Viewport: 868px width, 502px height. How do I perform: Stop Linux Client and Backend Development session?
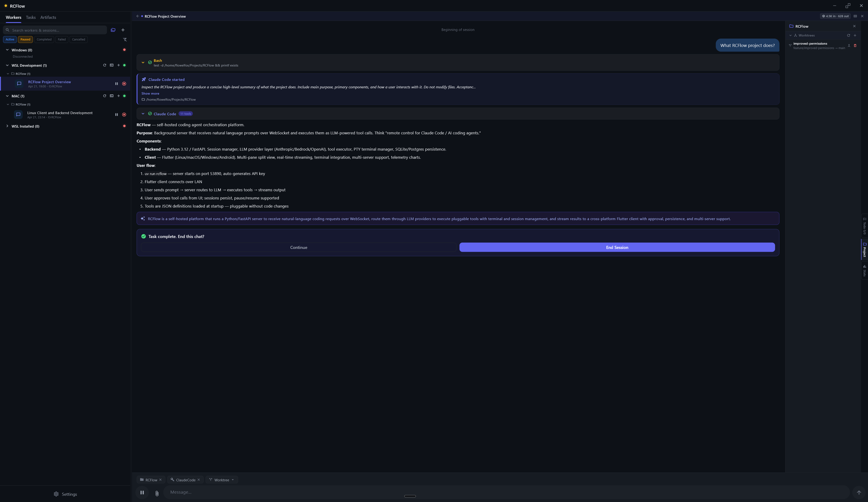[124, 115]
